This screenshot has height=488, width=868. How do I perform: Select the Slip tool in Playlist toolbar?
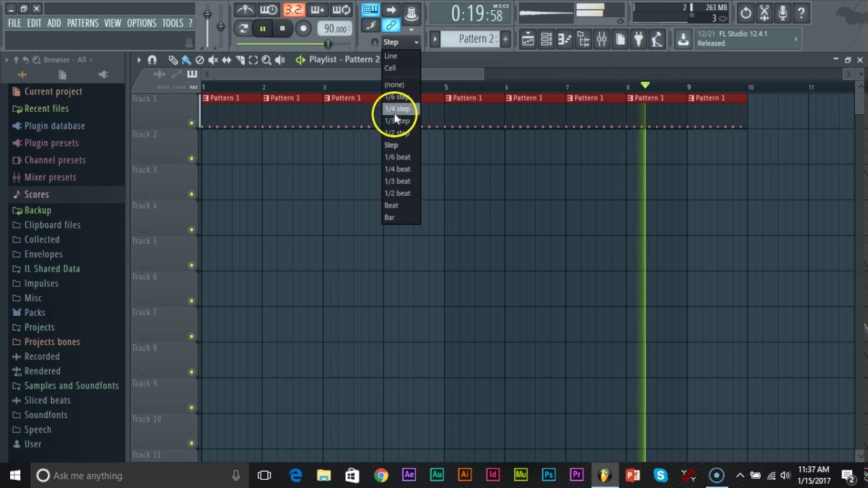(x=226, y=60)
